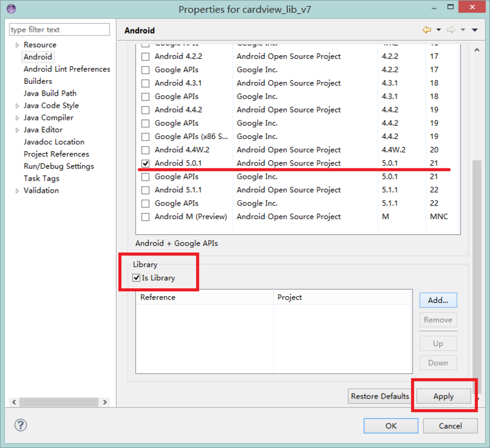This screenshot has width=490, height=448.
Task: Click the Up button
Action: tap(438, 343)
